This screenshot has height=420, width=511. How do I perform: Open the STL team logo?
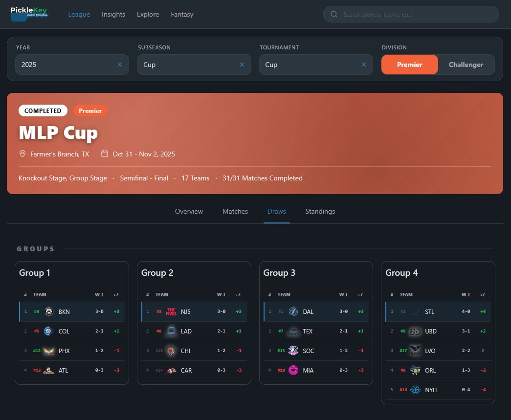pyautogui.click(x=415, y=311)
